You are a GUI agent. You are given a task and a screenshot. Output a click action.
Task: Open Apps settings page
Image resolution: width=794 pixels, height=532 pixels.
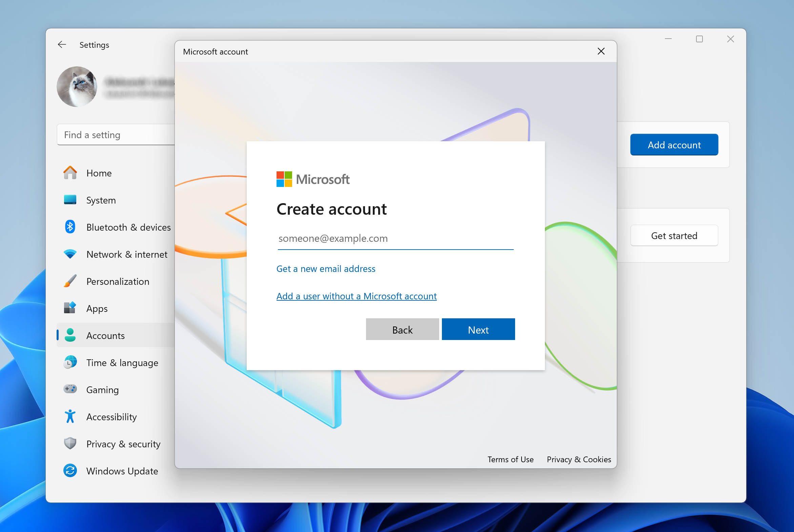116,308
